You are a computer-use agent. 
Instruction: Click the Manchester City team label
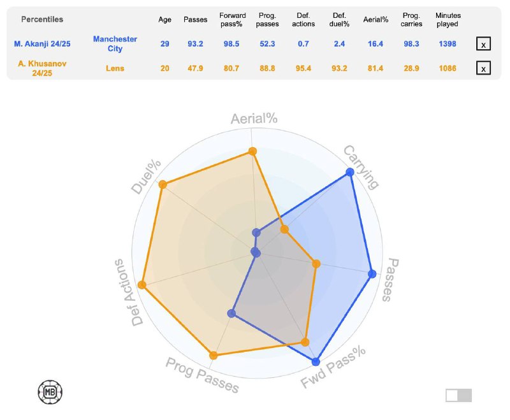115,44
